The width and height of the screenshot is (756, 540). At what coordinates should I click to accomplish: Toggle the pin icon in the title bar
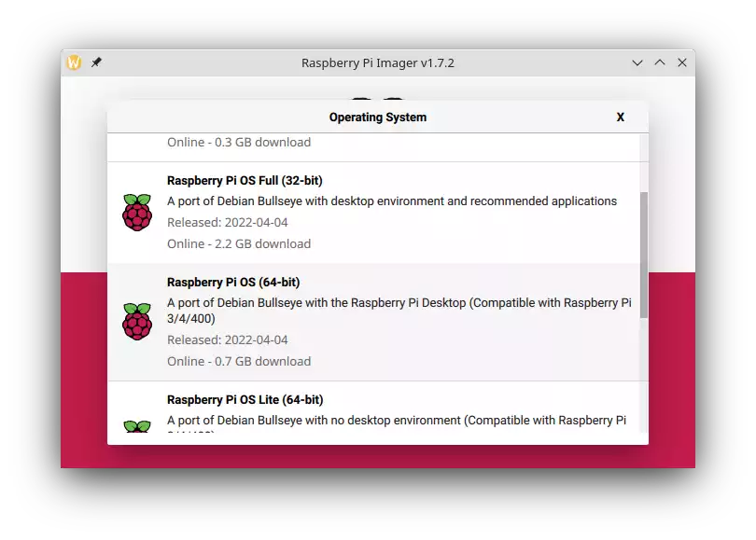coord(96,62)
